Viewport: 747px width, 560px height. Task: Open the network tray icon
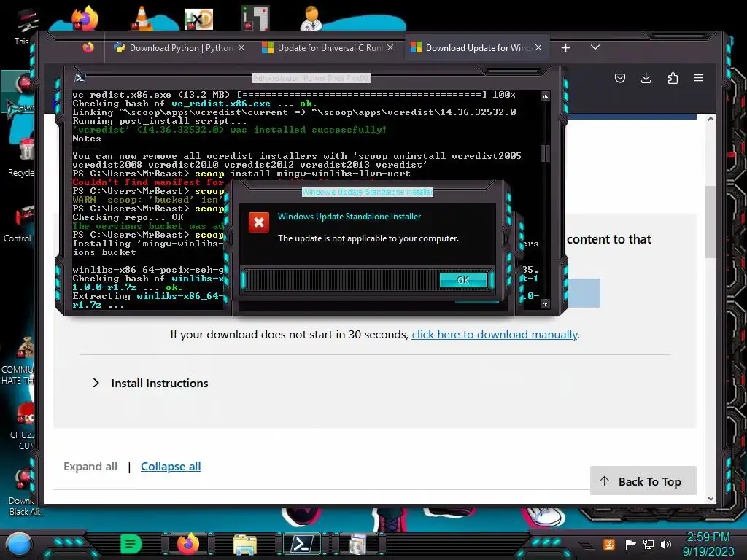coord(649,544)
